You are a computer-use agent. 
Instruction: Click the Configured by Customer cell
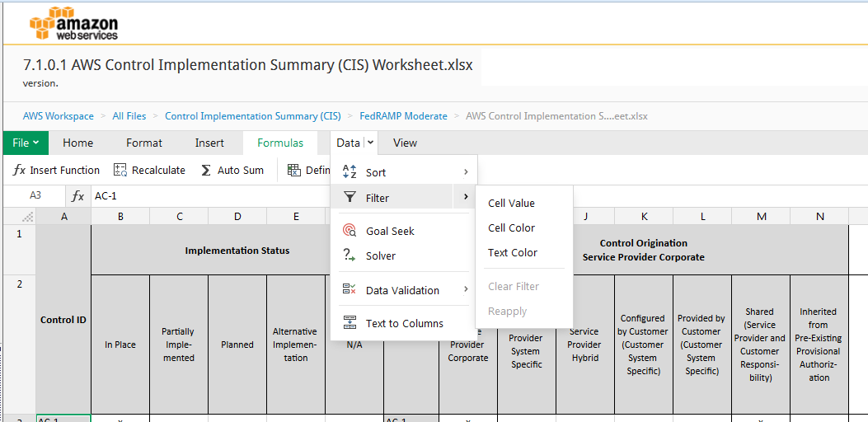point(645,344)
